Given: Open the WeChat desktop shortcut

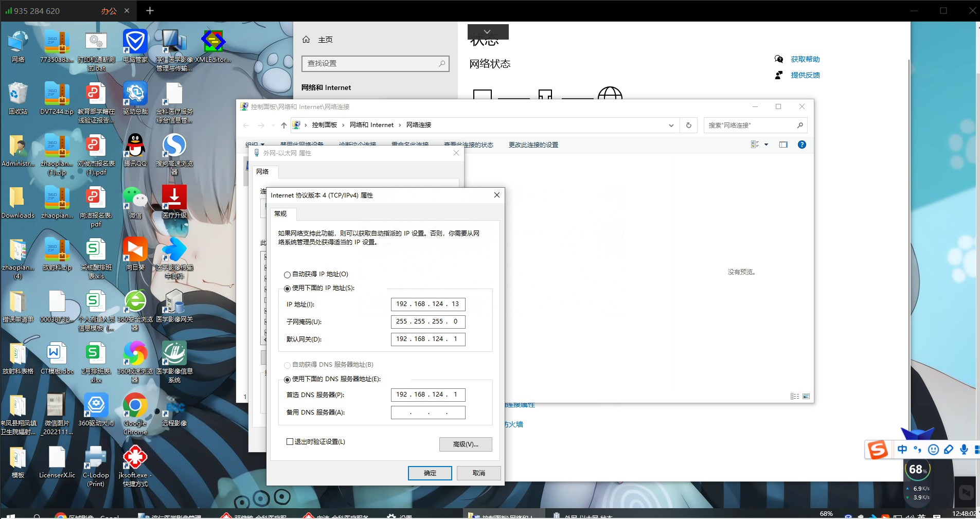Looking at the screenshot, I should (x=135, y=199).
